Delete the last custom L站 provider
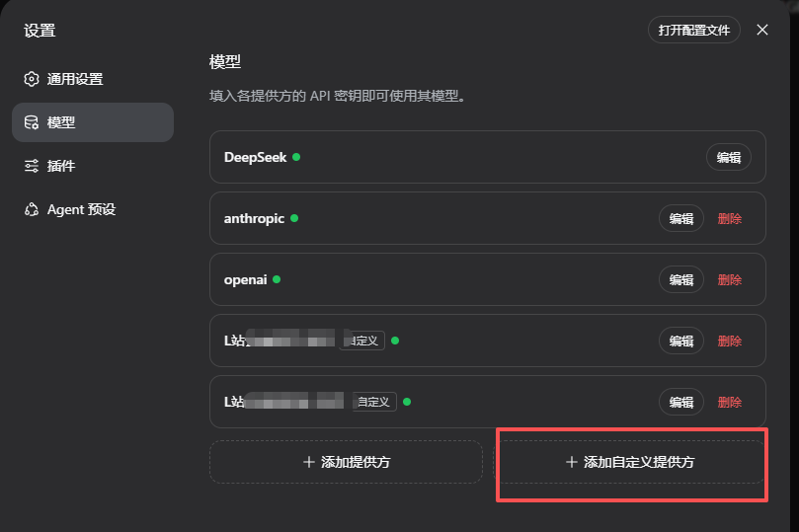799x532 pixels. [x=730, y=402]
